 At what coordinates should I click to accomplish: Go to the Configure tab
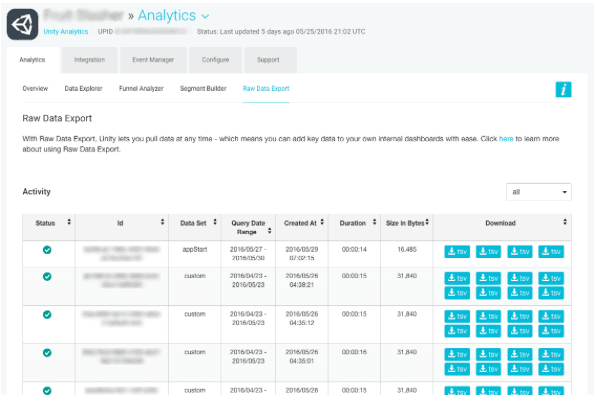click(215, 60)
